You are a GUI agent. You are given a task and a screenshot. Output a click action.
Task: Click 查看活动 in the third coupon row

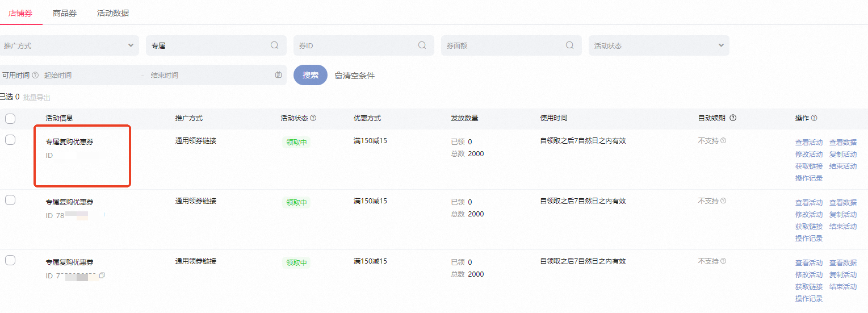pyautogui.click(x=809, y=263)
